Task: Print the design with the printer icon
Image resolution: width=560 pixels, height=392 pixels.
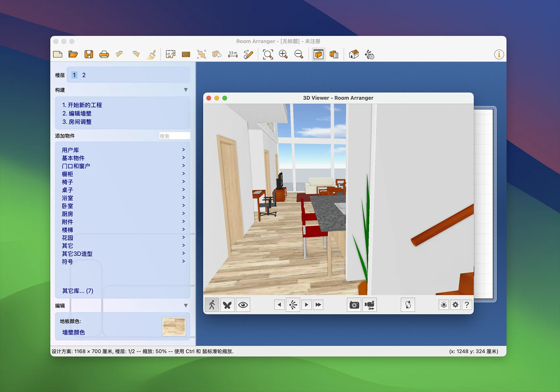Action: (104, 54)
